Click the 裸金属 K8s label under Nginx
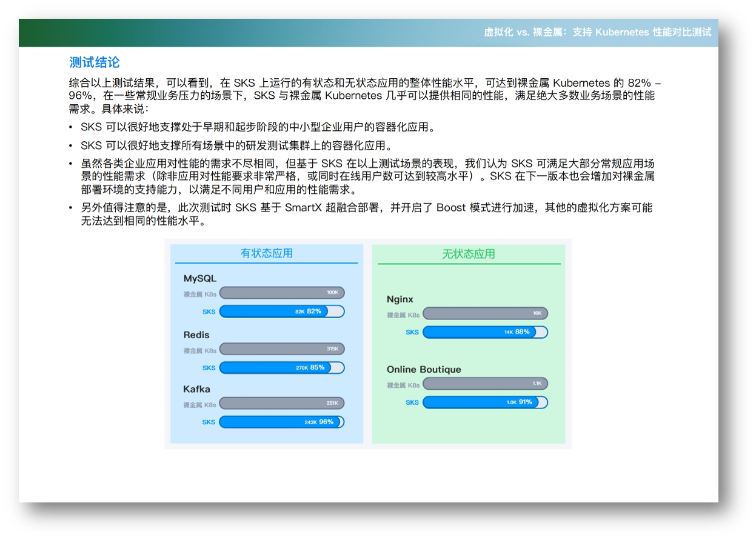This screenshot has height=540, width=756. tap(403, 315)
